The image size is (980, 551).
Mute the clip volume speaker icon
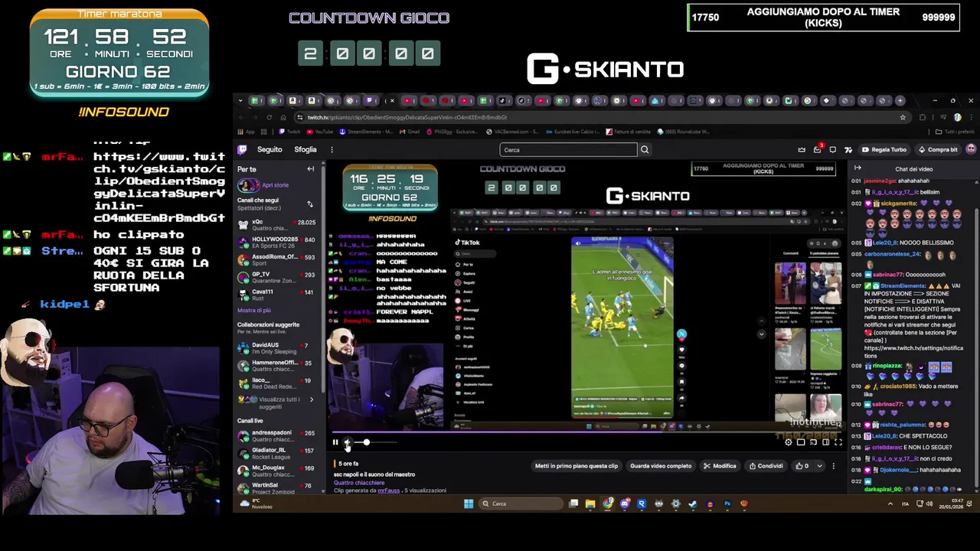click(x=348, y=442)
